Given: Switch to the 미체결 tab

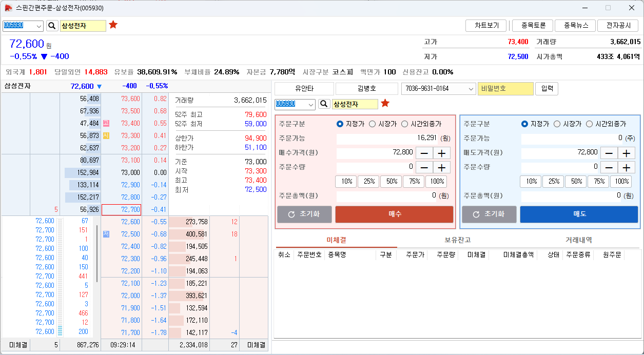Looking at the screenshot, I should point(336,240).
